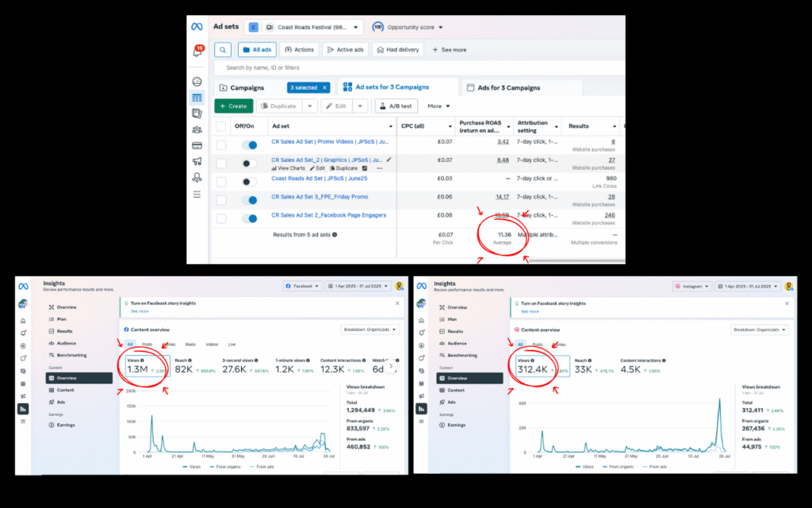Open the Duplicate split-button arrow
The image size is (812, 508).
click(310, 106)
